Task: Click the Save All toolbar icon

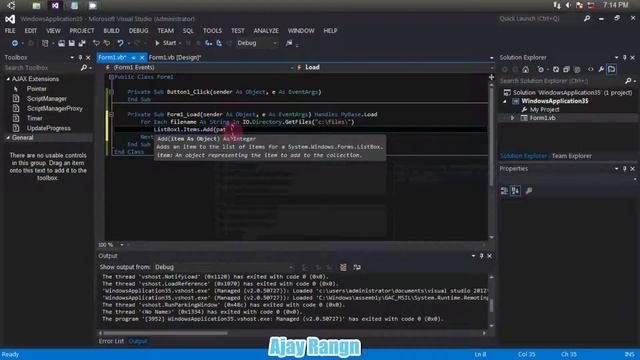Action: tap(82, 43)
